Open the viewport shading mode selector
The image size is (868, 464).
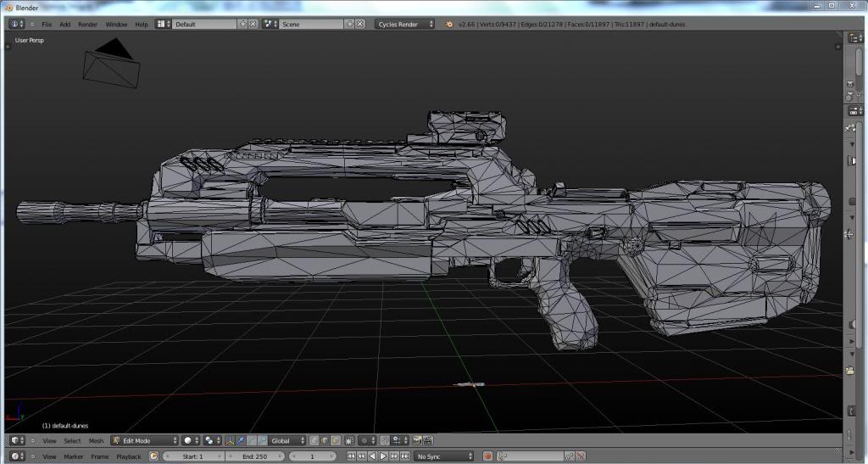point(192,440)
